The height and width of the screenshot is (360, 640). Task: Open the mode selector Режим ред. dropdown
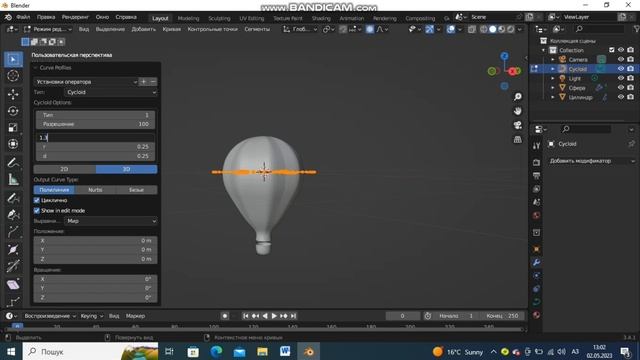pos(48,29)
